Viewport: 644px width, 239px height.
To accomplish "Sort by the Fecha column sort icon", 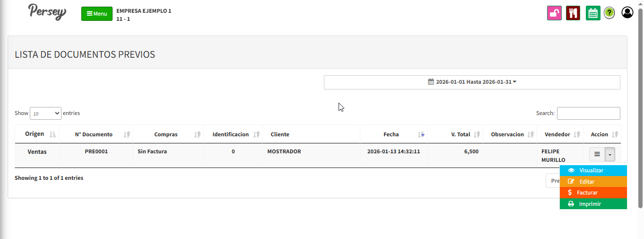I will [421, 134].
